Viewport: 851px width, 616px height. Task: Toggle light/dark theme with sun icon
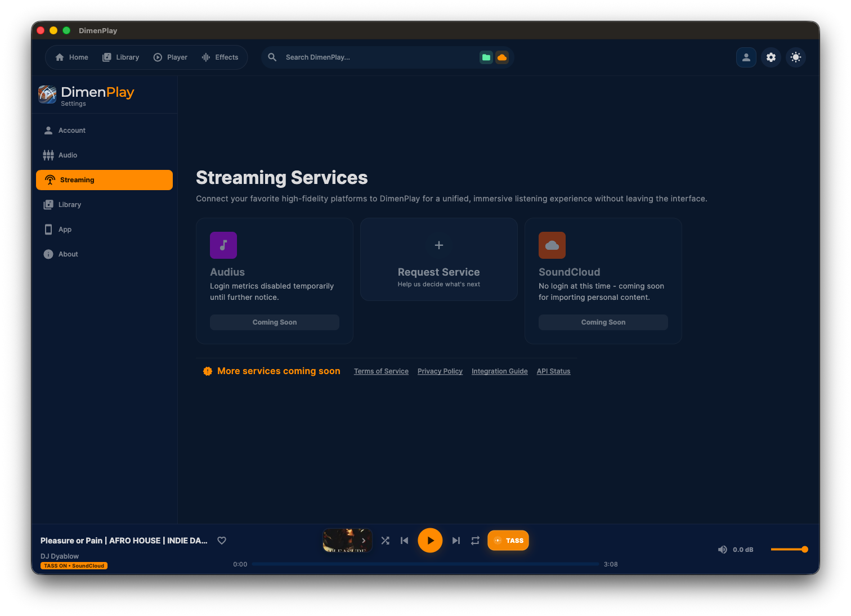796,57
